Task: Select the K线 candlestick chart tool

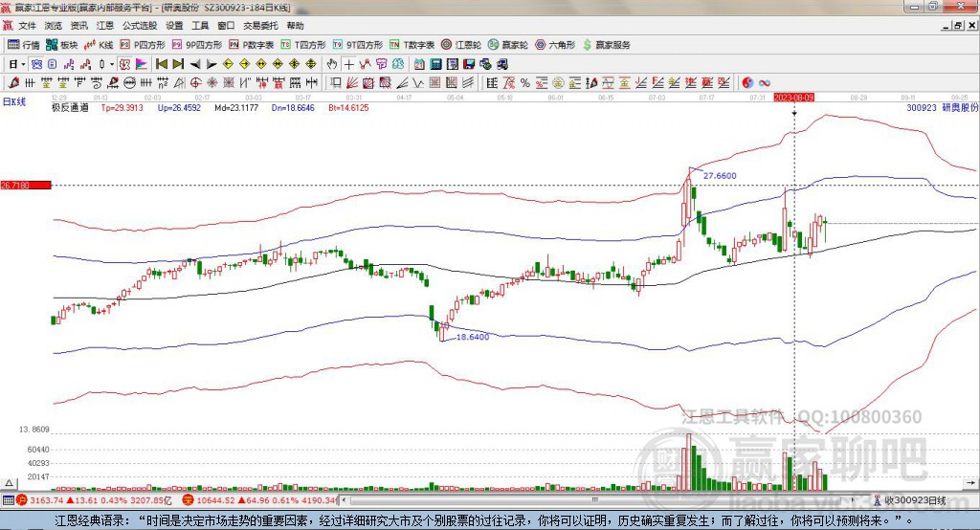Action: pos(100,45)
